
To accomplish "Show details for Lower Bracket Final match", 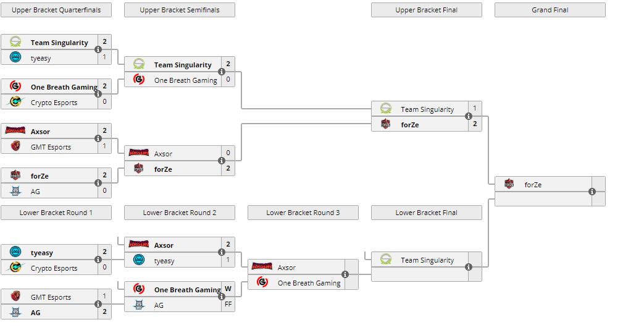I will pos(469,267).
